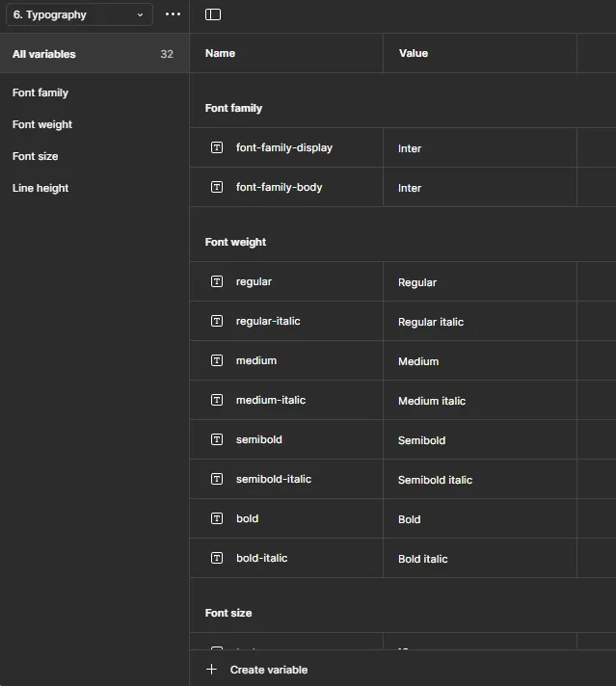Click string type icon beside bold-italic
This screenshot has width=616, height=686.
pyautogui.click(x=217, y=558)
